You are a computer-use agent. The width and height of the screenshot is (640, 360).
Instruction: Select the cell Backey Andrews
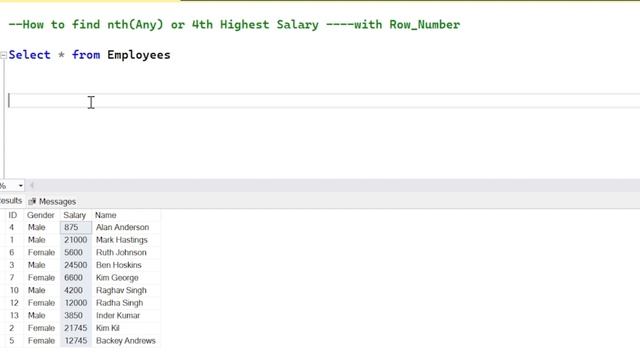[x=126, y=341]
